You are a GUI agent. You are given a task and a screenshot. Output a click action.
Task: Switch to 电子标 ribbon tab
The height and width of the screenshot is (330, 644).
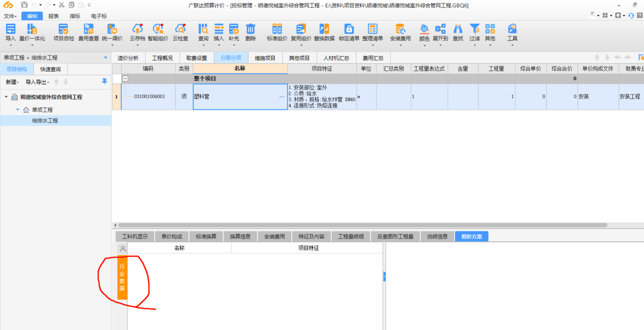[99, 16]
